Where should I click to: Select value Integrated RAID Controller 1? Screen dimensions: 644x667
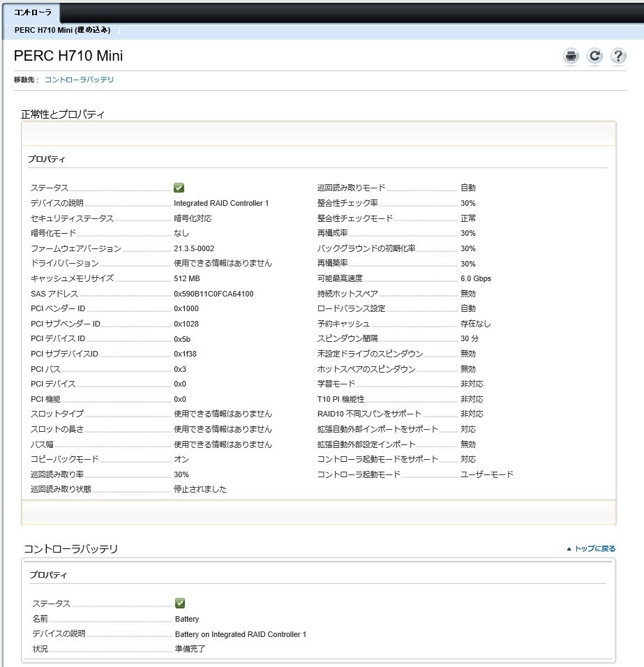[221, 203]
